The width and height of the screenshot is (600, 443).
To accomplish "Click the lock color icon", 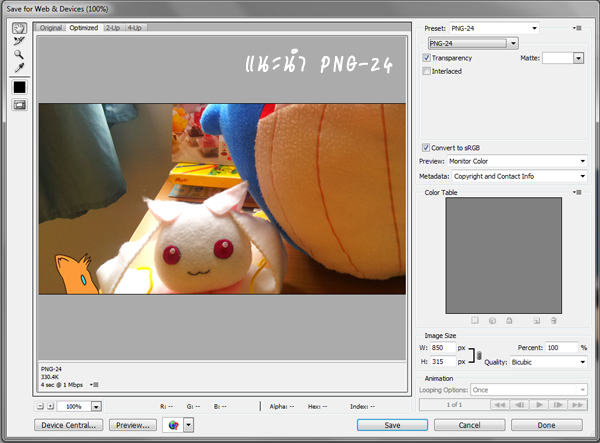I will coord(509,321).
